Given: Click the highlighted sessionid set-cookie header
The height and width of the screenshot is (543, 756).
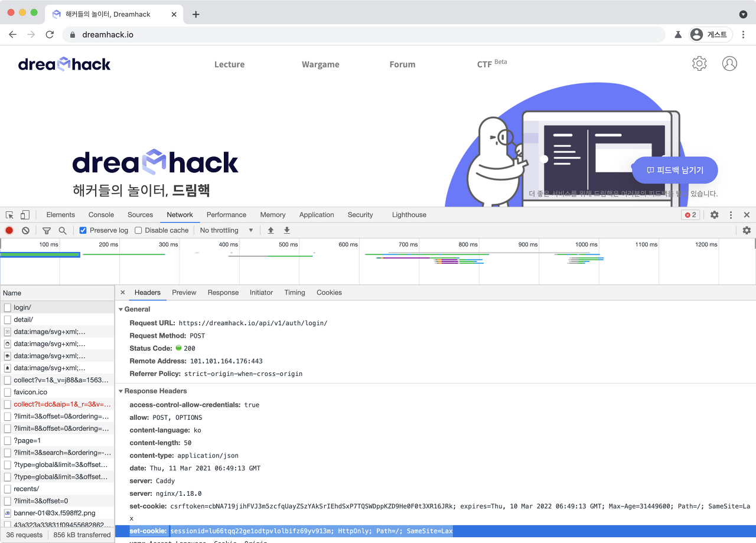Looking at the screenshot, I should click(435, 531).
